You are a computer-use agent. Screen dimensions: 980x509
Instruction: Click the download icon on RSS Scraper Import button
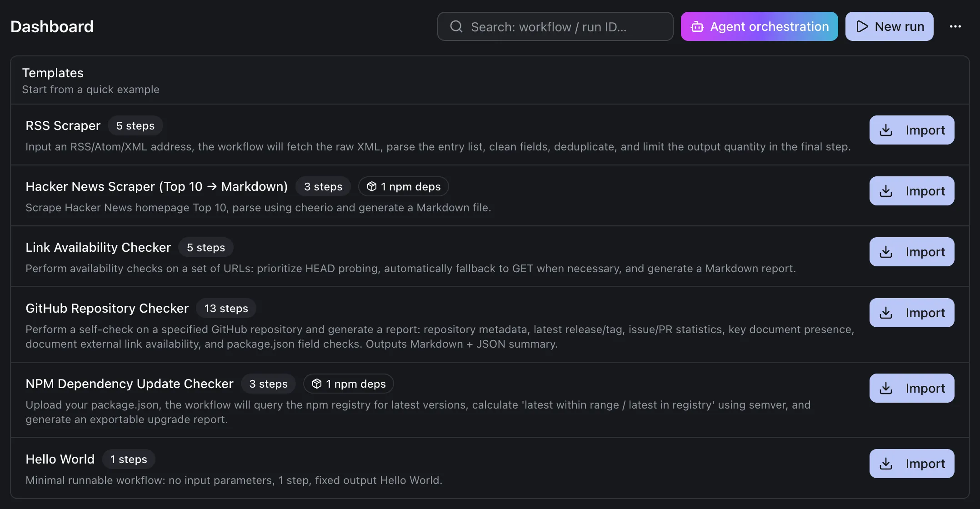[885, 130]
